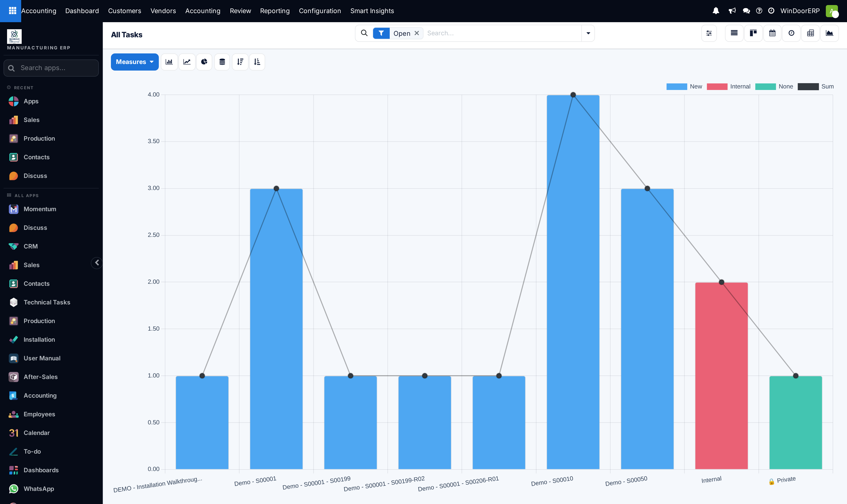Open the Smart Insights menu

(372, 11)
